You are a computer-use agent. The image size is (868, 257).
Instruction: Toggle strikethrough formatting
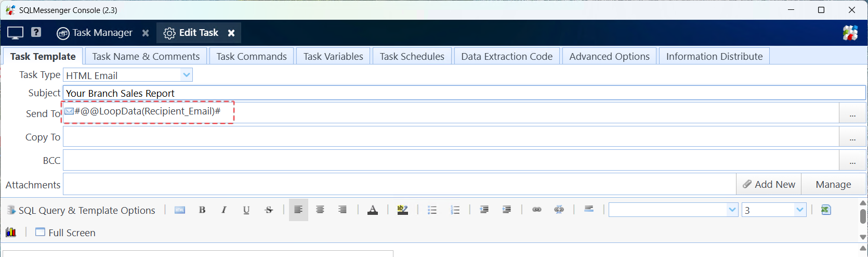pyautogui.click(x=269, y=210)
